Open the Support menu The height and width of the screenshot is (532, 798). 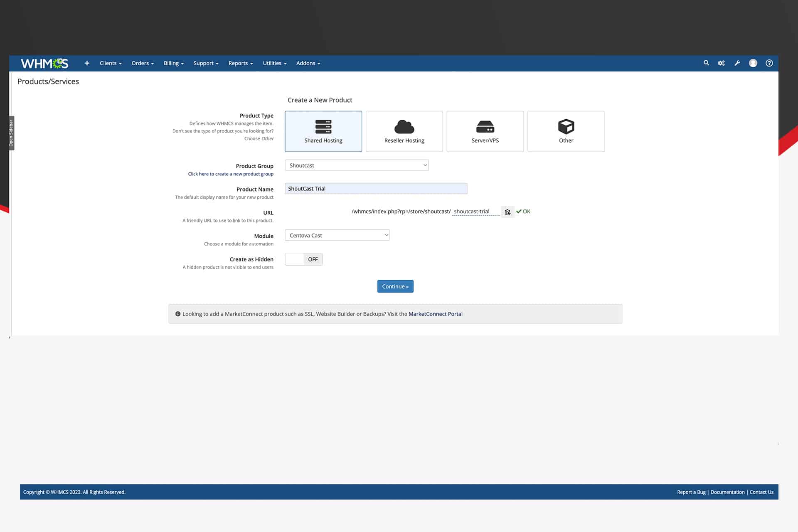pyautogui.click(x=206, y=63)
